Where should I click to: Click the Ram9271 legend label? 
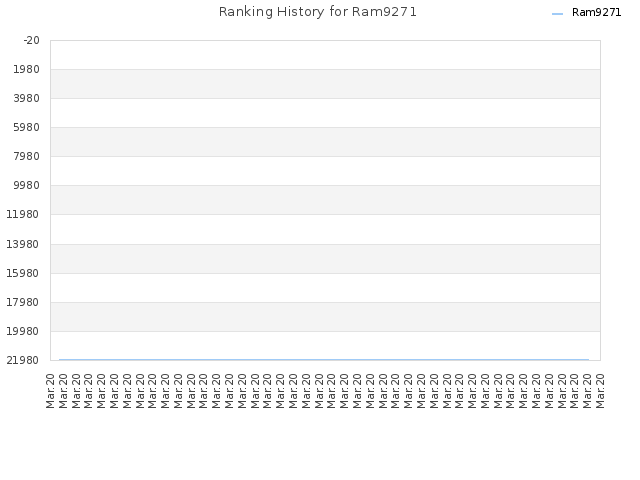(596, 13)
